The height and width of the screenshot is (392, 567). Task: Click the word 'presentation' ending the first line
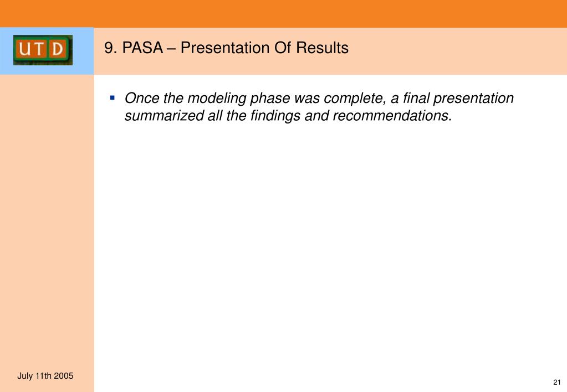[473, 98]
